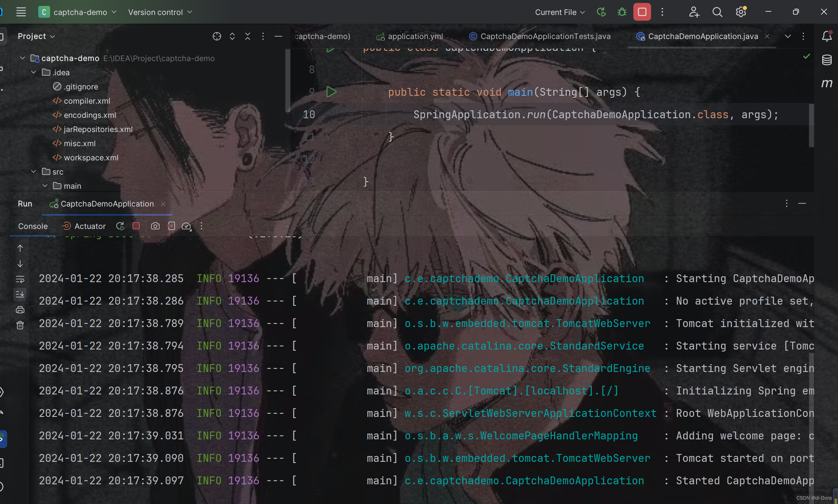This screenshot has width=838, height=504.
Task: Click Rerun in the Run toolbar
Action: [x=120, y=226]
